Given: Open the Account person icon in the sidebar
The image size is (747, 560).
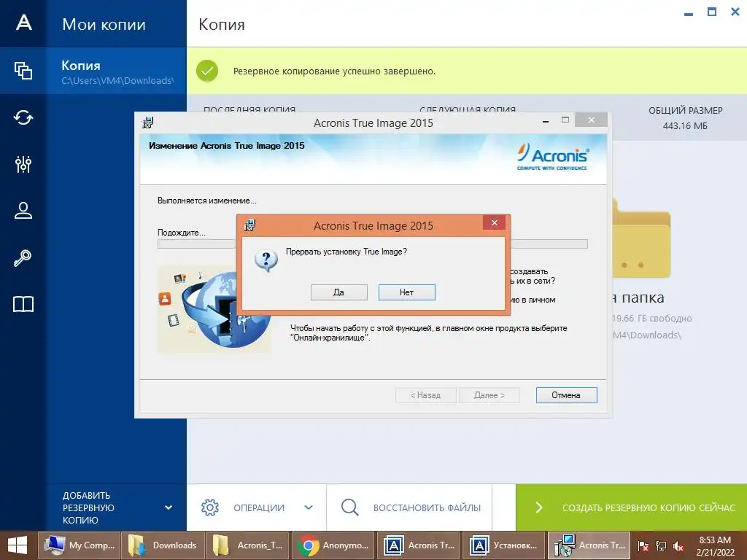Looking at the screenshot, I should [23, 211].
